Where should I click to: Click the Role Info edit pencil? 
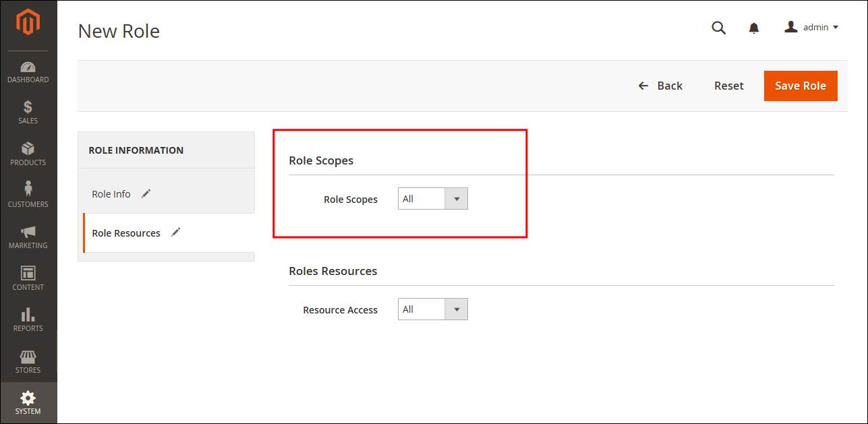pos(146,193)
